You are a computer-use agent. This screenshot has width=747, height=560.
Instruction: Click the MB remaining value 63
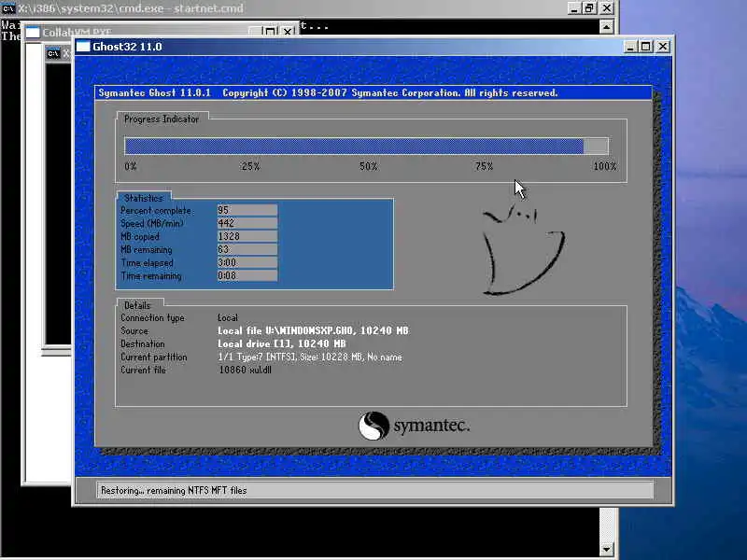point(247,249)
